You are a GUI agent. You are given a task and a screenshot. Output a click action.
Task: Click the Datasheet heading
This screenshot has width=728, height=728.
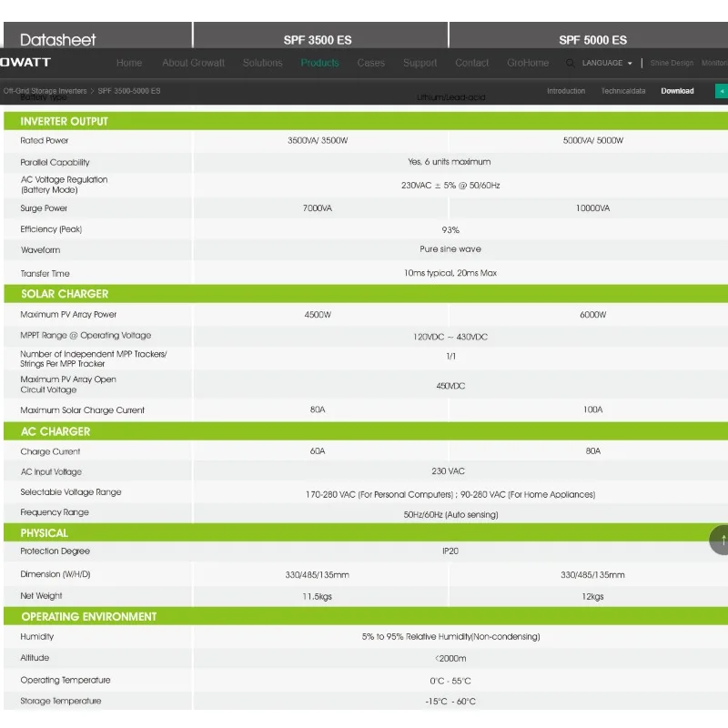(x=57, y=40)
